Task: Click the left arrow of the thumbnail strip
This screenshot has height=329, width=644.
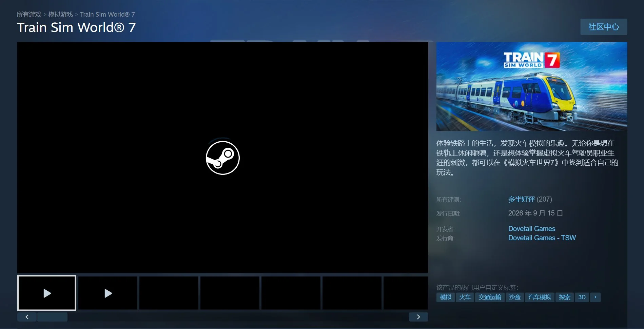Action: coord(27,317)
